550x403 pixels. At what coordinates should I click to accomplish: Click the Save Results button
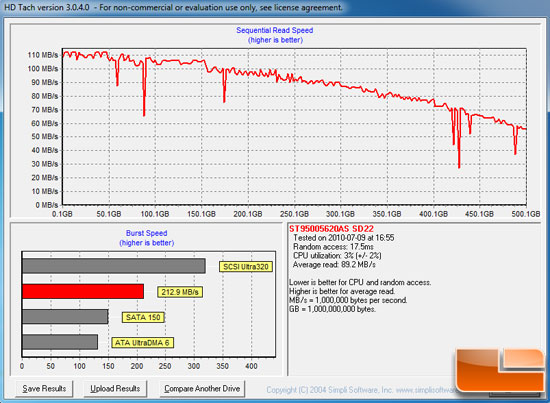click(x=44, y=389)
